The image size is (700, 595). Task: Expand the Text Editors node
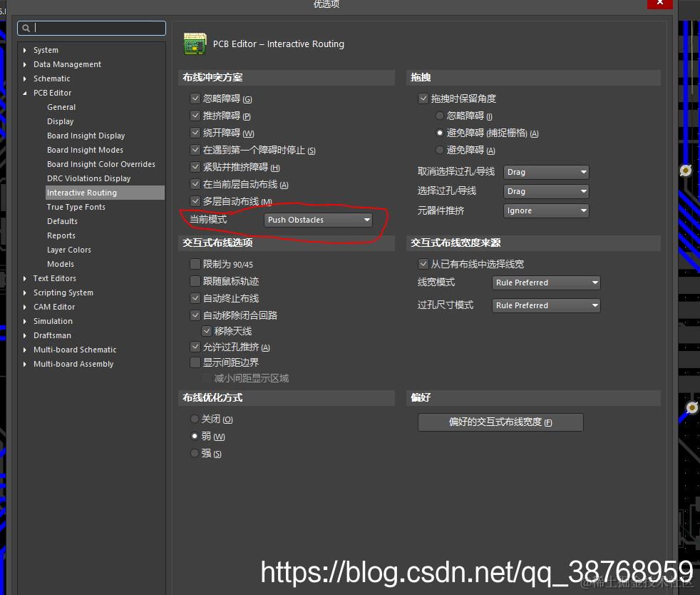24,278
